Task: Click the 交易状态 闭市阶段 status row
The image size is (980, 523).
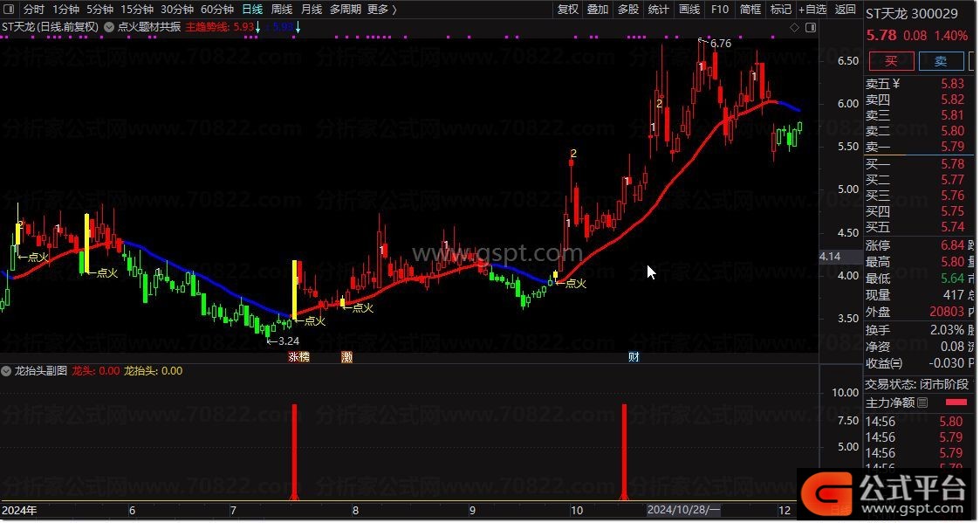Action: (917, 384)
